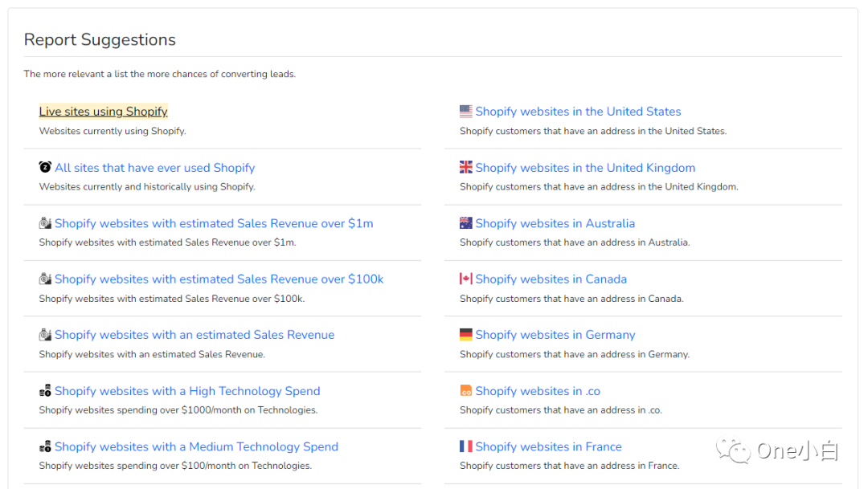Open Live sites using Shopify report
Image resolution: width=868 pixels, height=489 pixels.
[x=104, y=112]
